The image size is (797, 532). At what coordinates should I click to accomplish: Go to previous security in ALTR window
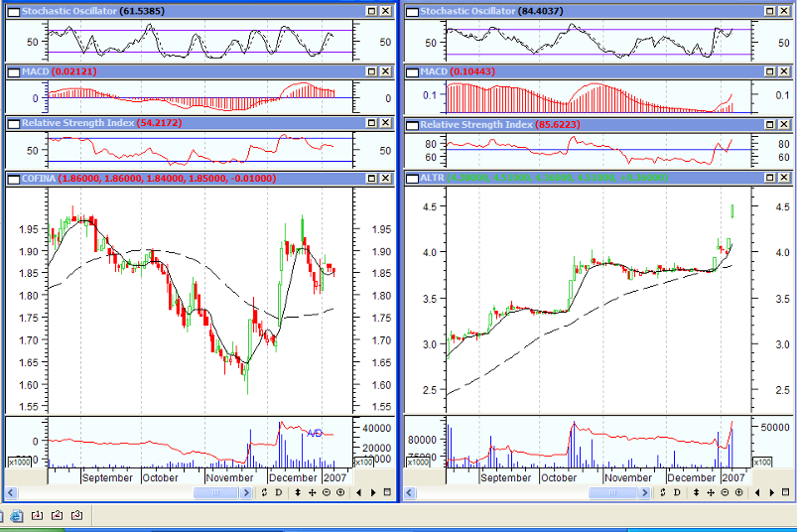point(757,492)
